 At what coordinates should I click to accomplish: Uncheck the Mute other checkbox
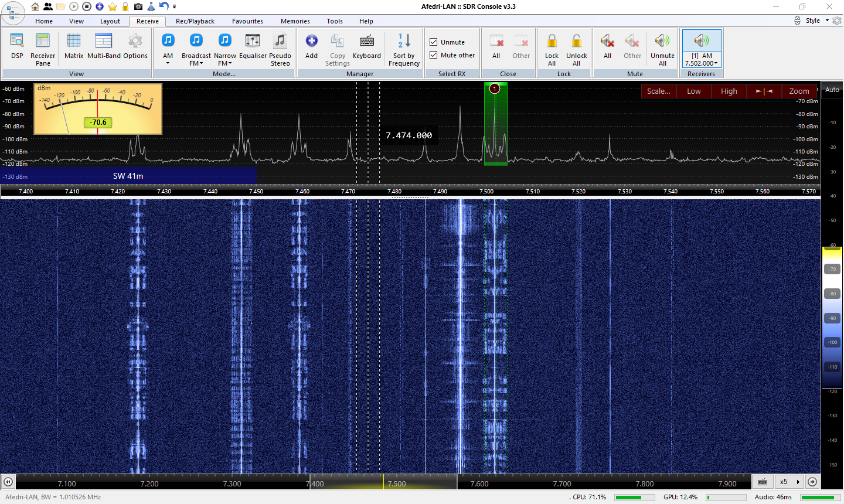pyautogui.click(x=434, y=55)
